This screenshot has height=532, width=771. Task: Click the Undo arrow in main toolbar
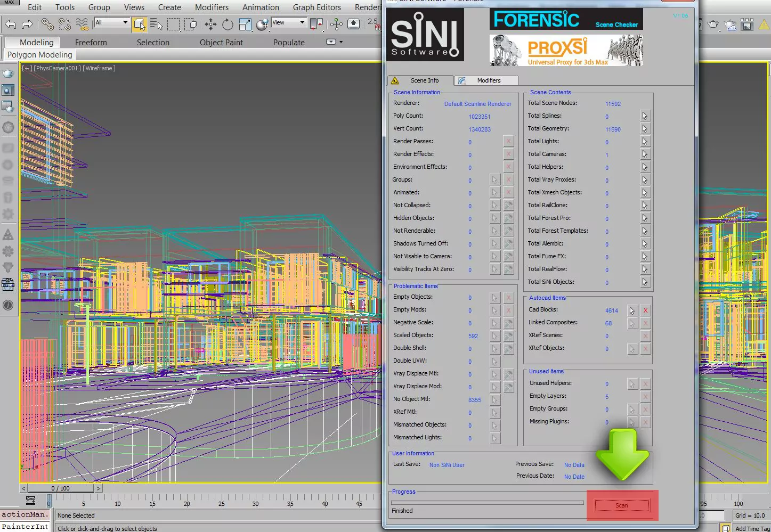10,24
